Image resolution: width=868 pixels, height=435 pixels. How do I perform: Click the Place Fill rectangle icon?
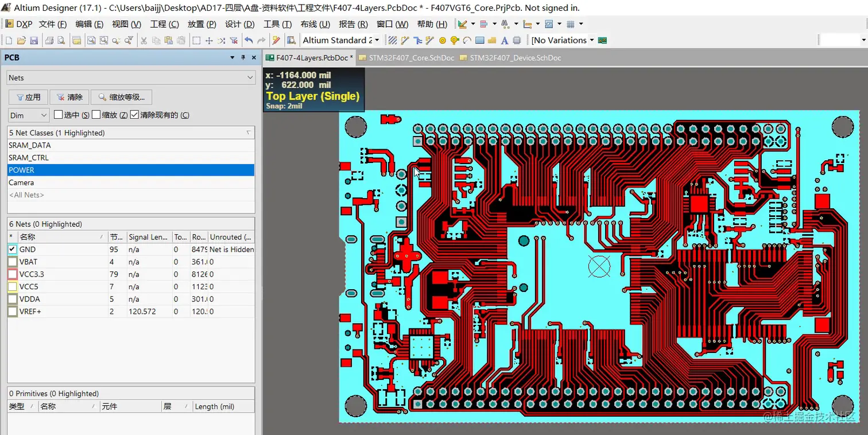(x=480, y=40)
